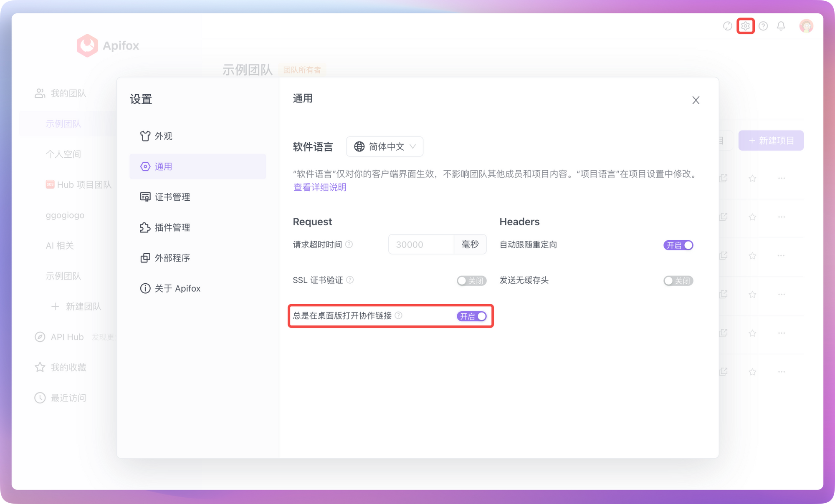Open 最近访问 in left sidebar
Viewport: 835px width, 504px height.
click(68, 398)
